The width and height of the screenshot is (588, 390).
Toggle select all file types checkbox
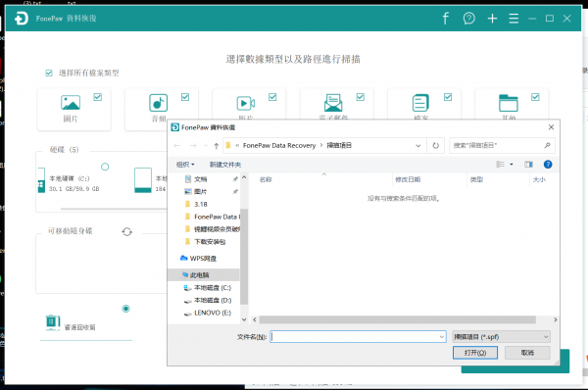click(x=49, y=73)
